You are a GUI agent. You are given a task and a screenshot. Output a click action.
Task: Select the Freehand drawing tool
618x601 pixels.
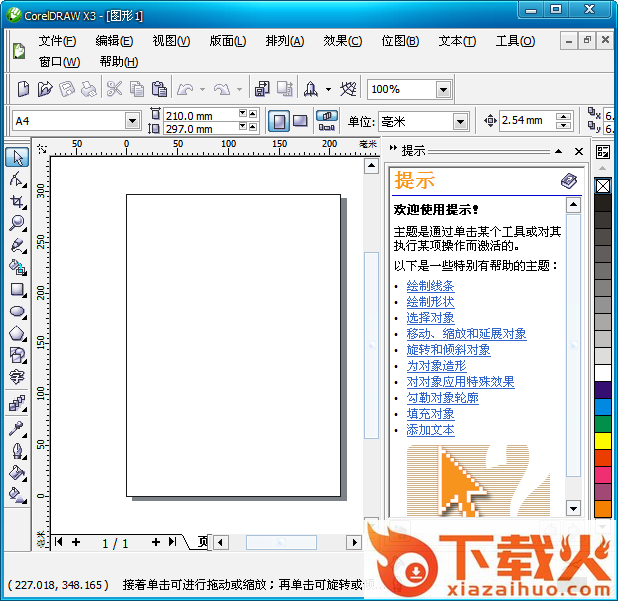click(x=17, y=246)
